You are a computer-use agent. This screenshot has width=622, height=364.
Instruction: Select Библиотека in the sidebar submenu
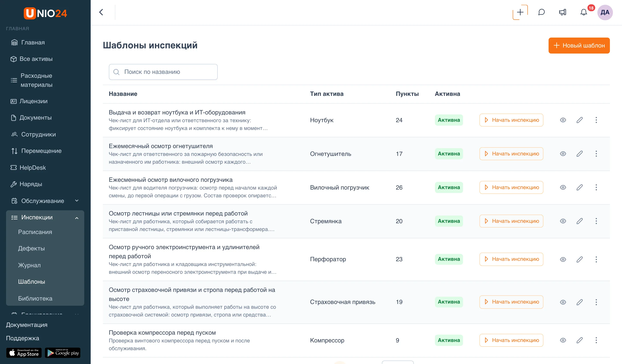point(35,299)
